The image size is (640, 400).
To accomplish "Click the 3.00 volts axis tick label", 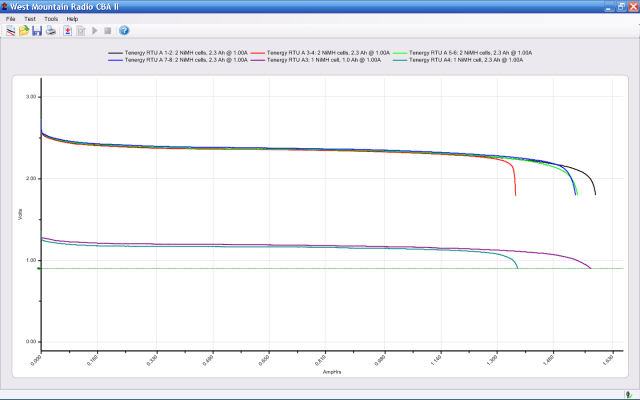I will click(x=31, y=97).
